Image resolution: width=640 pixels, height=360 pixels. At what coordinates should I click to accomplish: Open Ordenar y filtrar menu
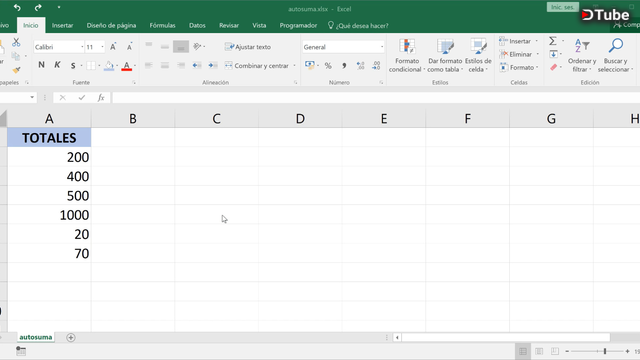pos(582,56)
